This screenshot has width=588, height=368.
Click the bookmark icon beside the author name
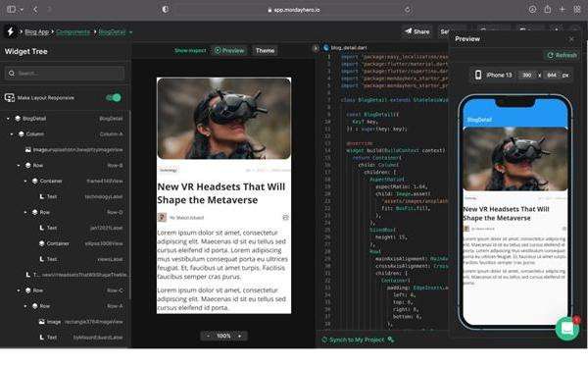(285, 217)
